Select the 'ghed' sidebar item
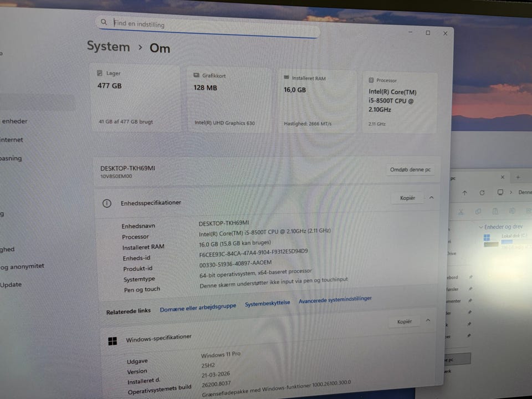The image size is (532, 399). tap(7, 249)
